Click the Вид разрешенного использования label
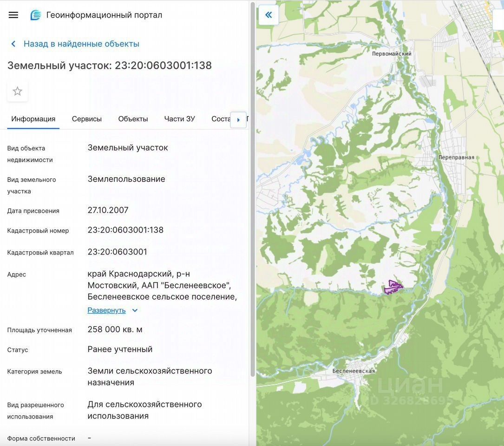Viewport: 504px width, 446px height. 35,411
